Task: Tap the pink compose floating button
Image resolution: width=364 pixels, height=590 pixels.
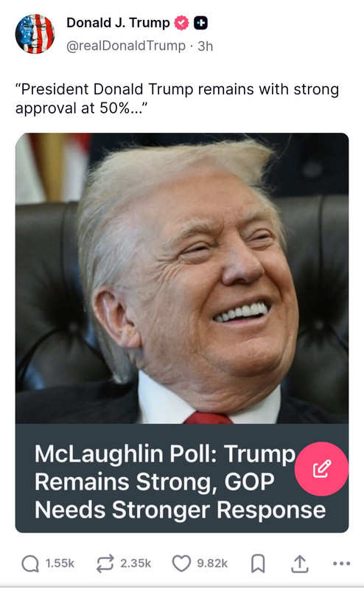Action: pos(321,469)
